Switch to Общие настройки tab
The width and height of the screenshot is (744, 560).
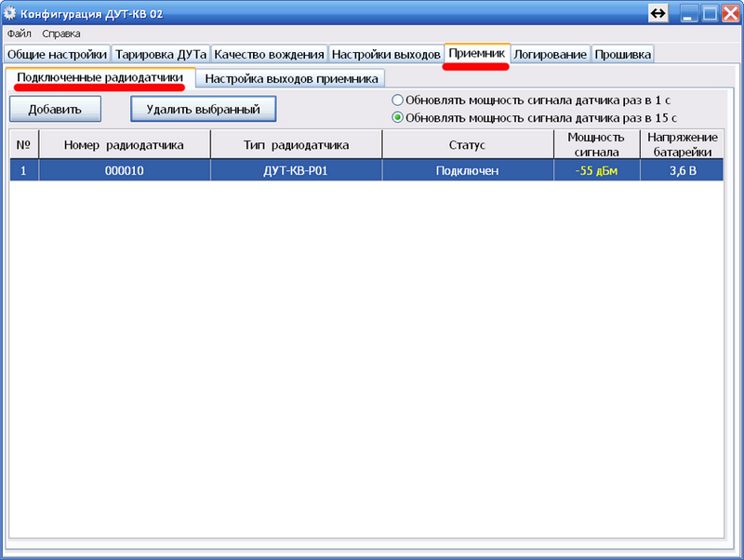click(x=57, y=54)
